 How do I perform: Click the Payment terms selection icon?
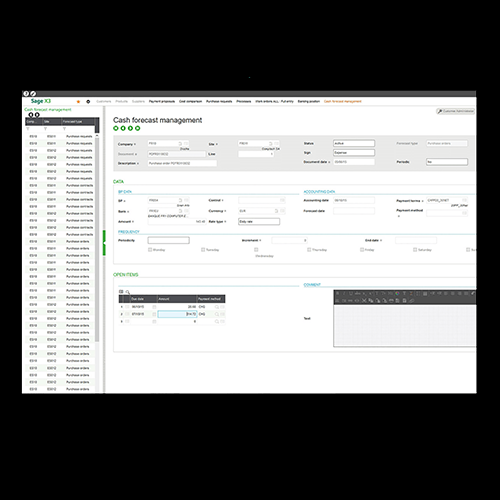click(x=464, y=200)
